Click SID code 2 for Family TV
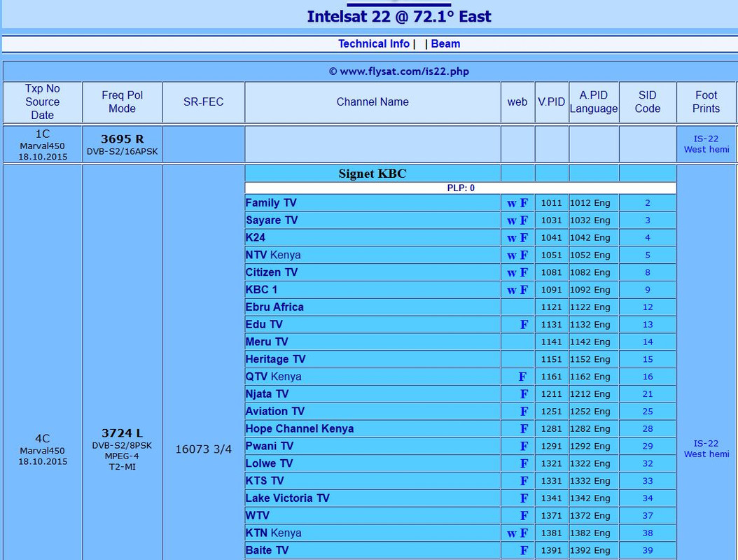The height and width of the screenshot is (560, 738). click(x=648, y=203)
